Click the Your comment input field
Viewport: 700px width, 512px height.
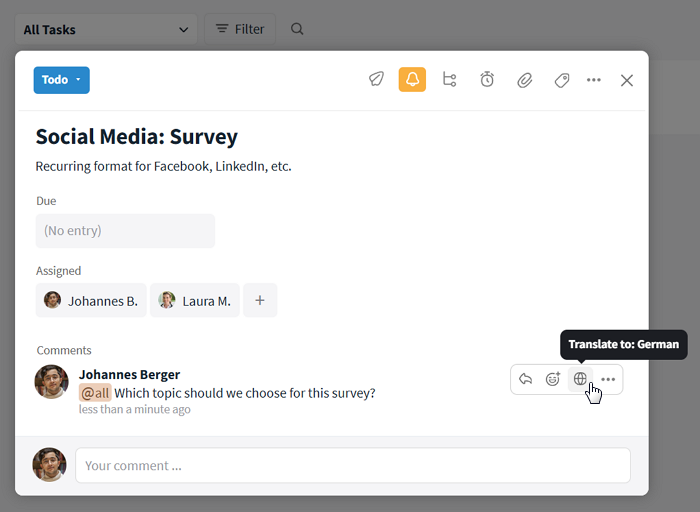pyautogui.click(x=353, y=465)
